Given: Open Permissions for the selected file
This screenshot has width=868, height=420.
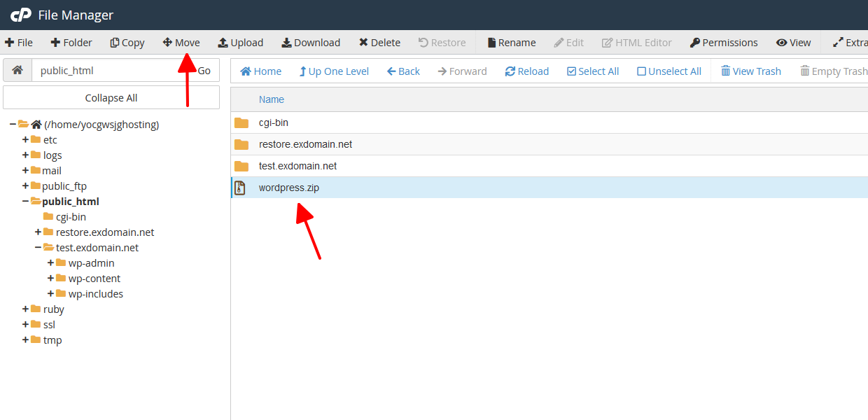Looking at the screenshot, I should point(723,43).
